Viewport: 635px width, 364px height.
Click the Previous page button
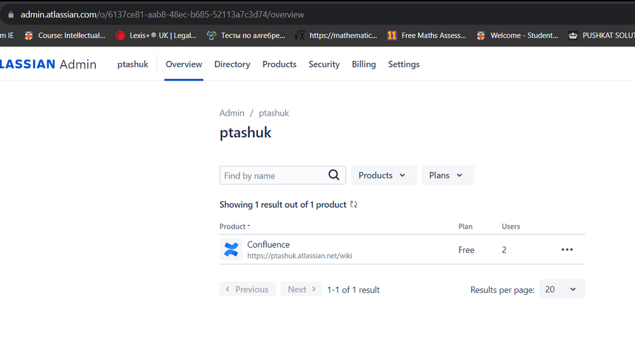(247, 289)
